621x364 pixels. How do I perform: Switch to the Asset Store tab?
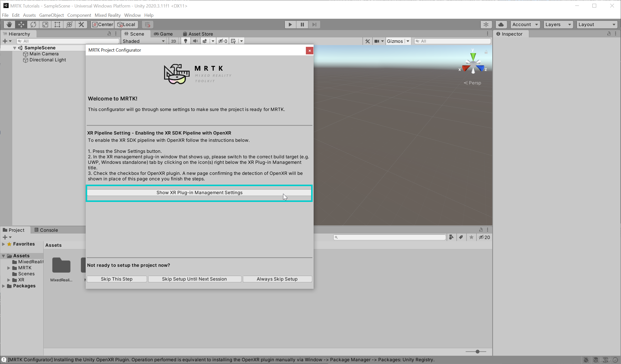(x=198, y=34)
